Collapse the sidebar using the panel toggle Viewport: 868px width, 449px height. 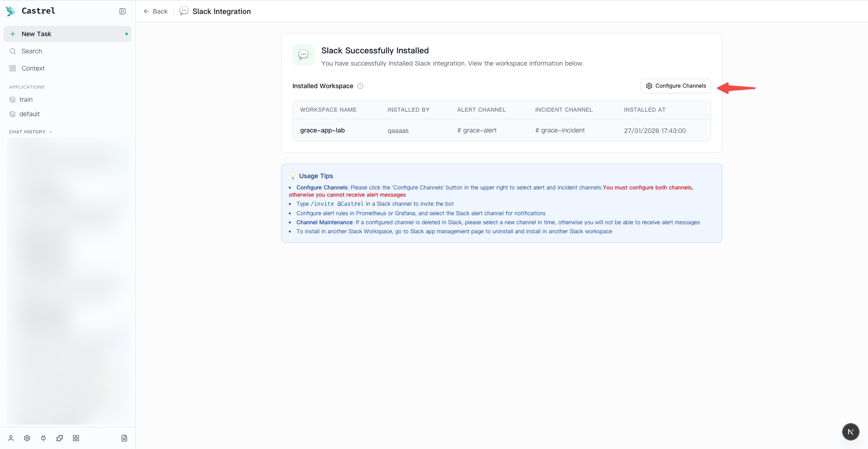click(123, 11)
